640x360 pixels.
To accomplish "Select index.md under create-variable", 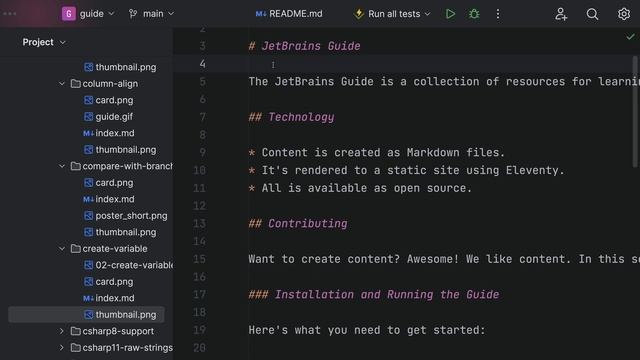I will click(x=115, y=298).
